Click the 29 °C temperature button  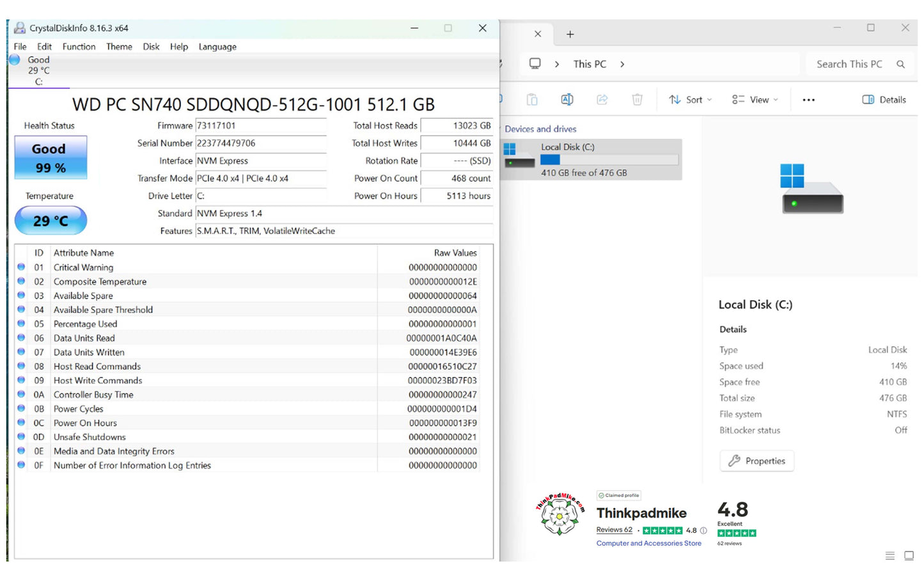tap(51, 221)
